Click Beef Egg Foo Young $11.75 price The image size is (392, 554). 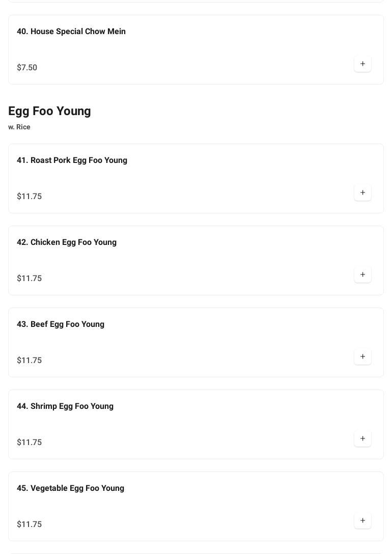(x=30, y=361)
